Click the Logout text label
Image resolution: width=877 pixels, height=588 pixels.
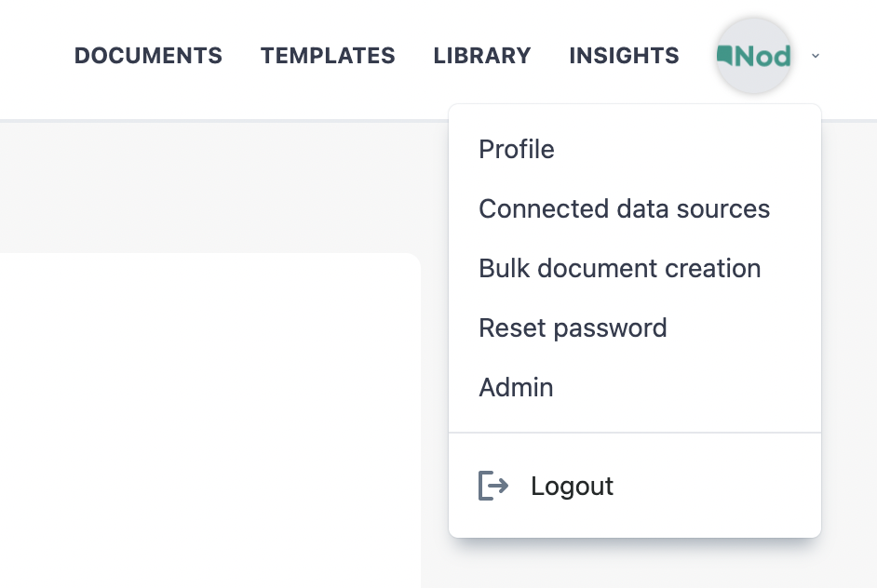coord(572,486)
